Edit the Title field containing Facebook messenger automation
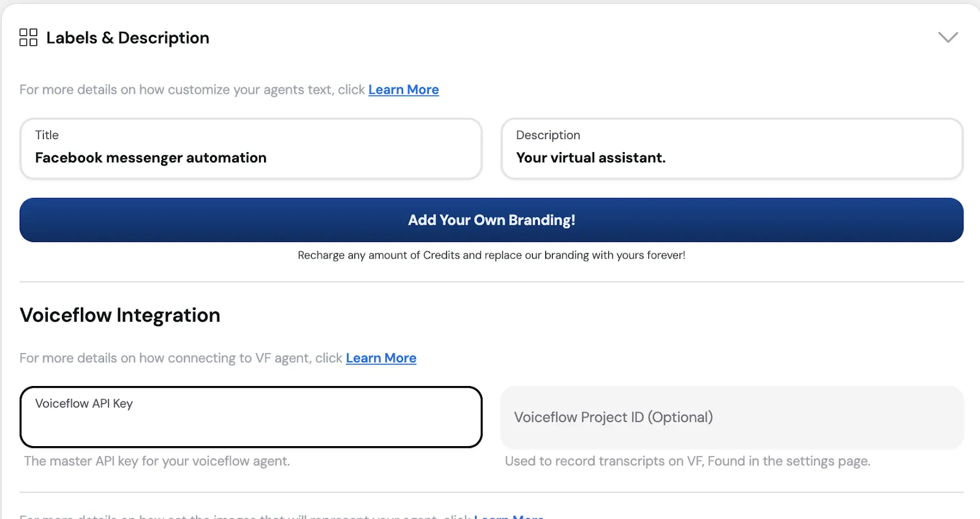 (x=251, y=149)
